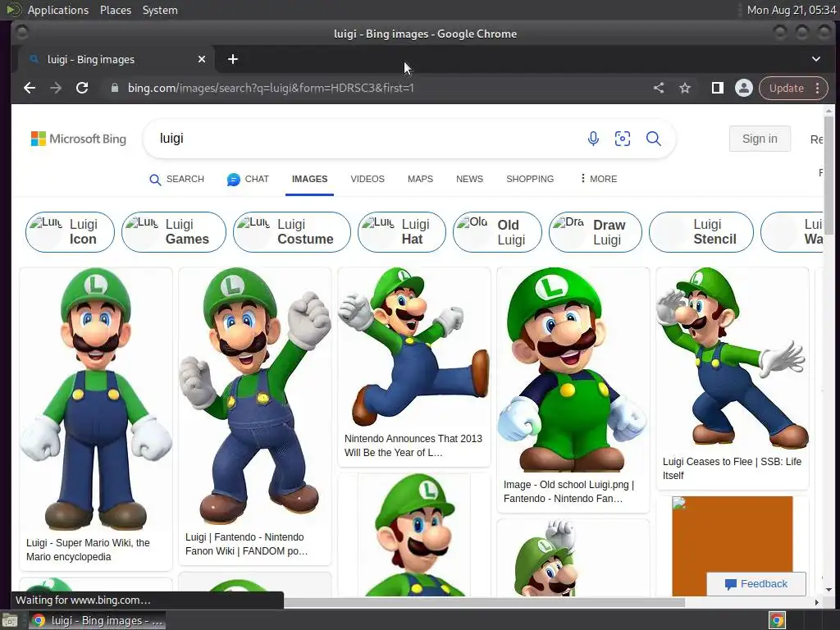Image resolution: width=840 pixels, height=630 pixels.
Task: Open Luigi Super Mario Wiki image
Action: (96, 399)
